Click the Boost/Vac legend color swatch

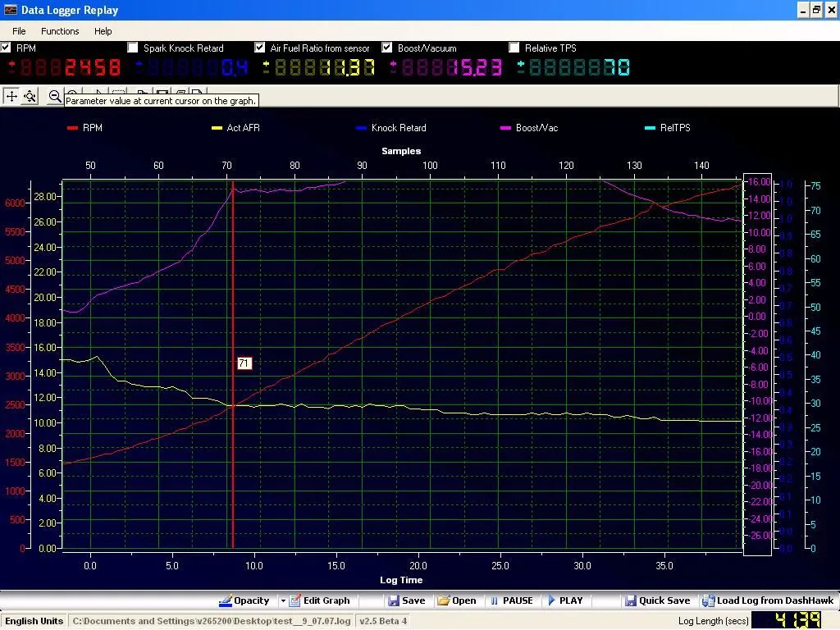pyautogui.click(x=505, y=128)
